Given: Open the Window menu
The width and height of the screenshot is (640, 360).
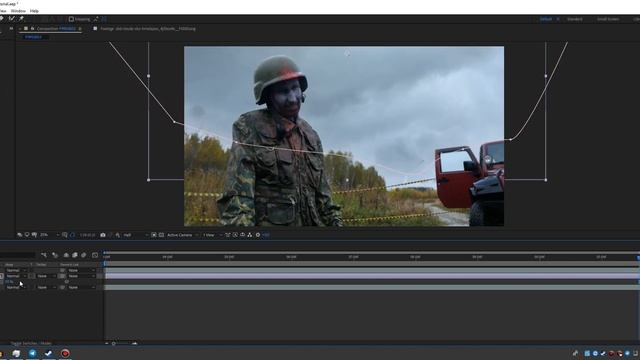Looking at the screenshot, I should click(x=18, y=11).
